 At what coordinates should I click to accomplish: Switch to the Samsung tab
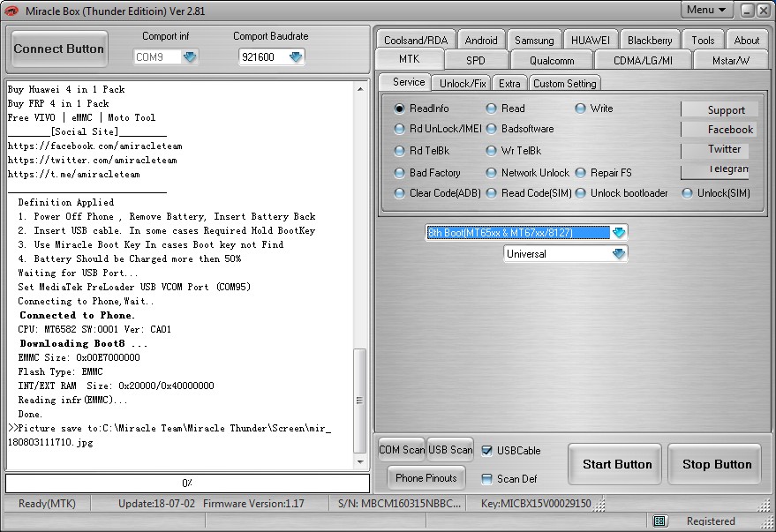point(534,40)
